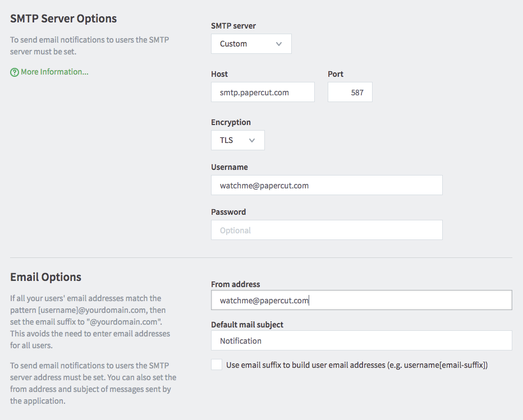Click the Default mail subject label

point(247,325)
